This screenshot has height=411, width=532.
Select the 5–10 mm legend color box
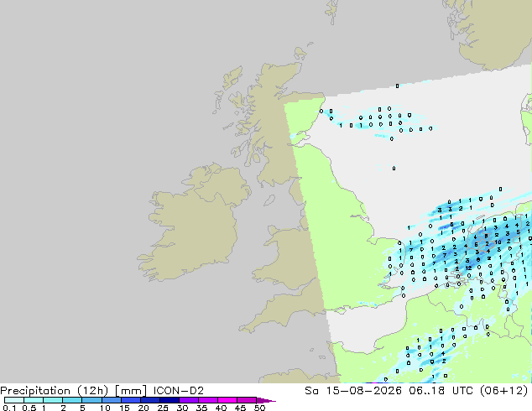[x=91, y=400]
